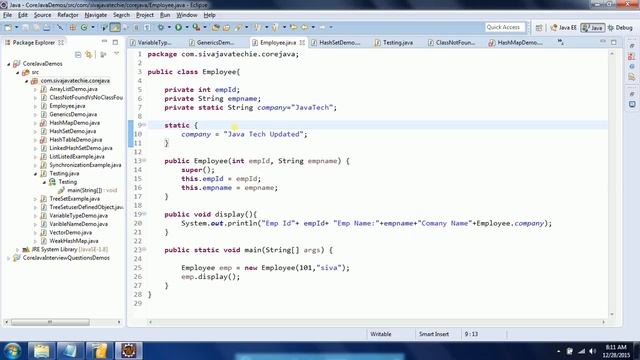Screen dimensions: 640x360
Task: Toggle Show Whitespace Characters in the toolbar
Action: pos(147,27)
